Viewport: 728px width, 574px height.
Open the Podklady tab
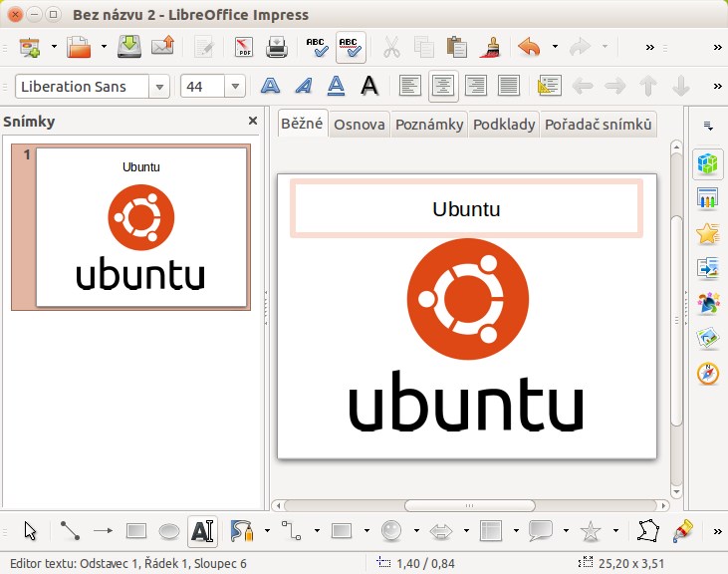504,125
